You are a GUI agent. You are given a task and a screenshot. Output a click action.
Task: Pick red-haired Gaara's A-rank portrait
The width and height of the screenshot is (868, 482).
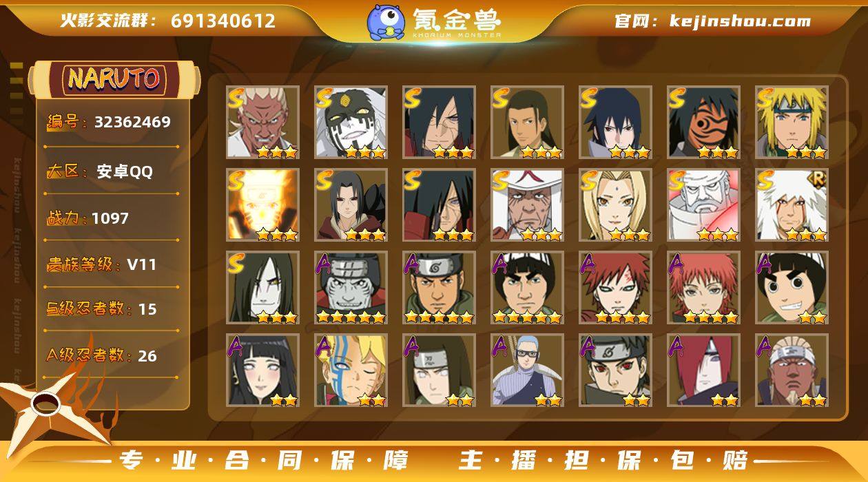[x=615, y=287]
